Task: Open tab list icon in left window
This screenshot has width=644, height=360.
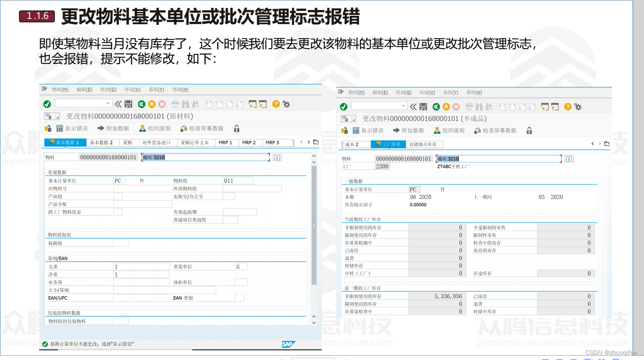Action: click(x=316, y=142)
